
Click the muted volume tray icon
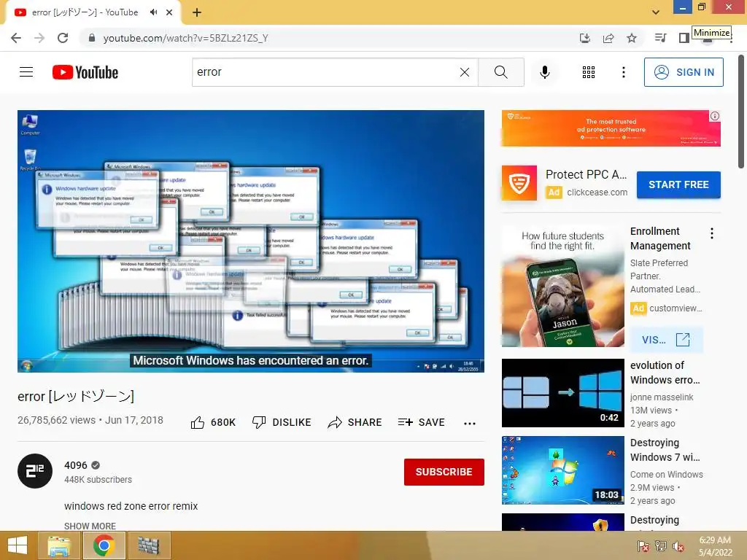tap(678, 545)
